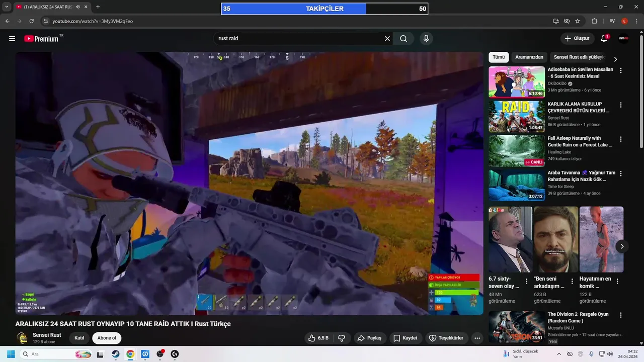644x362 pixels.
Task: Open site information icon in address bar
Action: point(46,21)
